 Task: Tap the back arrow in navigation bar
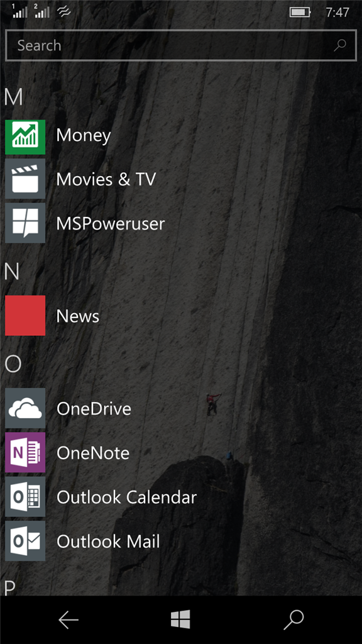click(x=68, y=619)
